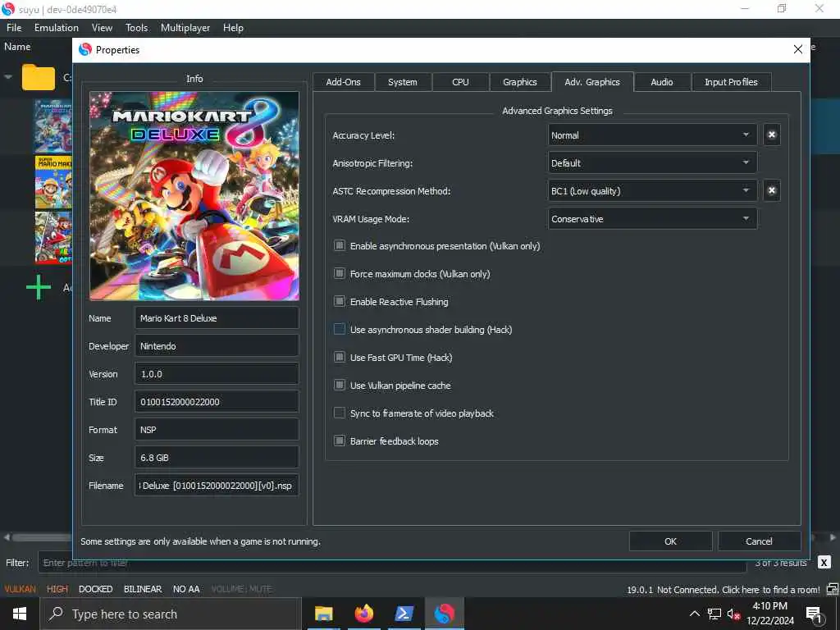Viewport: 840px width, 630px height.
Task: Open the ASTC Recompression Method dropdown
Action: pyautogui.click(x=652, y=190)
